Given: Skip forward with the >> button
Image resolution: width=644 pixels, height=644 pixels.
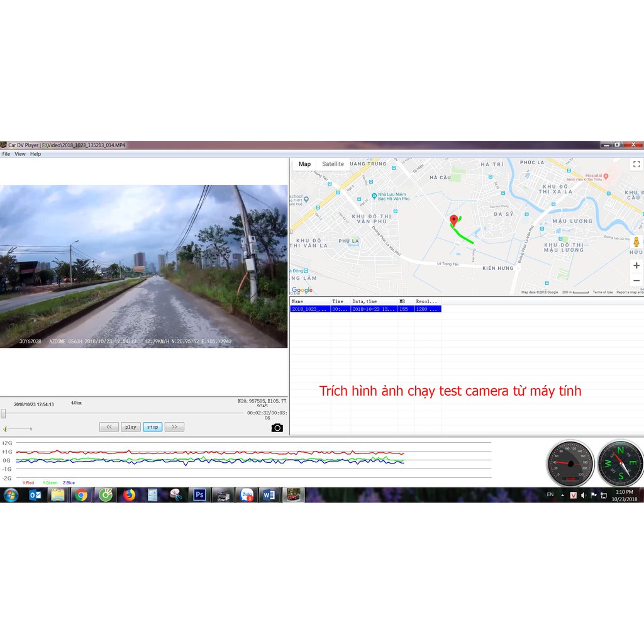Looking at the screenshot, I should [174, 427].
